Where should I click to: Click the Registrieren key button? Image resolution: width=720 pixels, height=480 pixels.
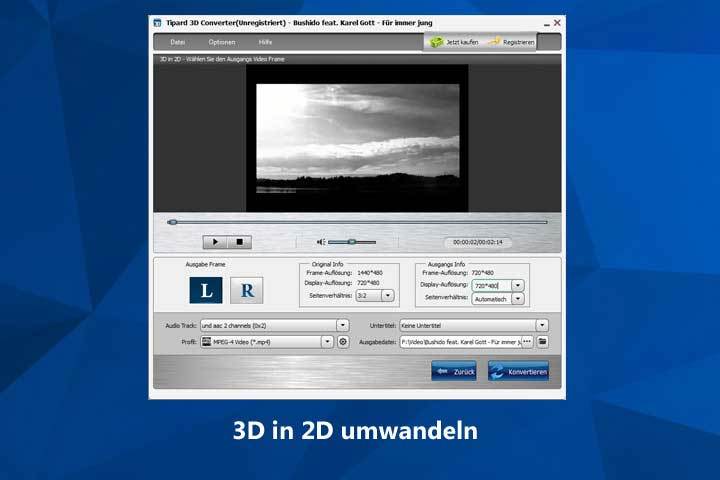click(x=511, y=42)
